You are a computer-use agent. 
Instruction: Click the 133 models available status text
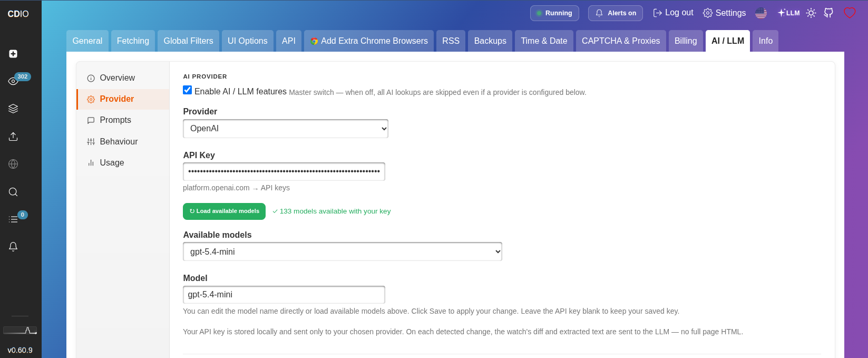(331, 211)
